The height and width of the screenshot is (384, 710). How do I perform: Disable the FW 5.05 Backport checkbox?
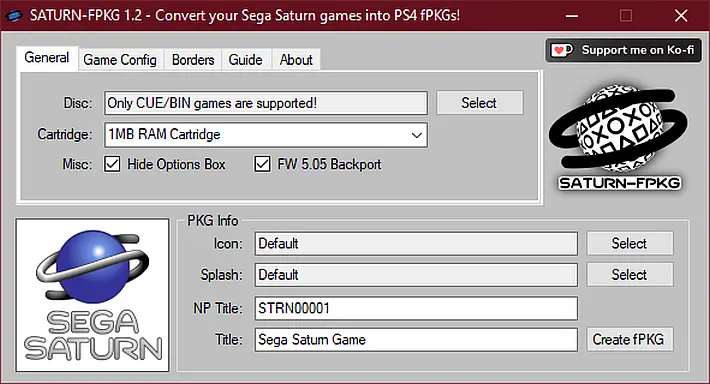pyautogui.click(x=262, y=164)
